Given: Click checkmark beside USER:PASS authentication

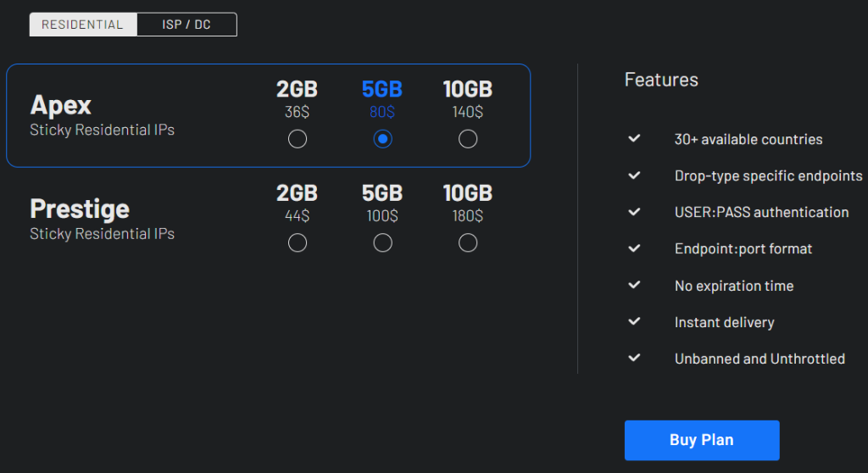Looking at the screenshot, I should pos(634,212).
